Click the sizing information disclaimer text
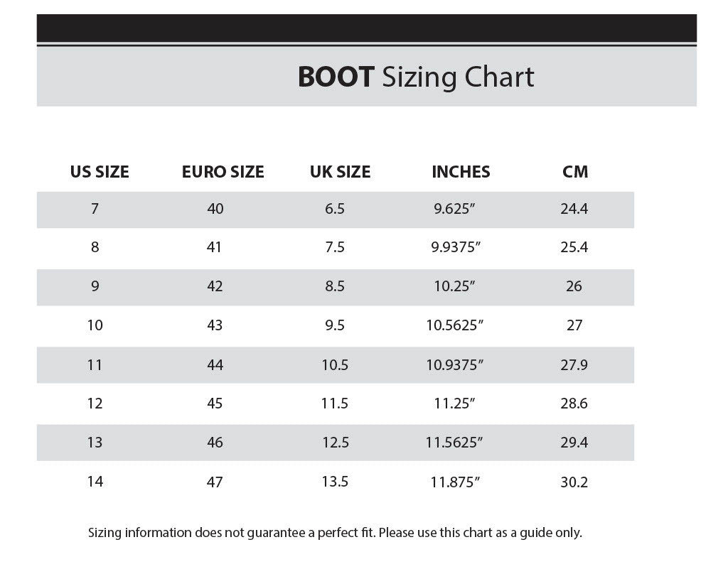Screen dimensions: 728x574 [335, 532]
